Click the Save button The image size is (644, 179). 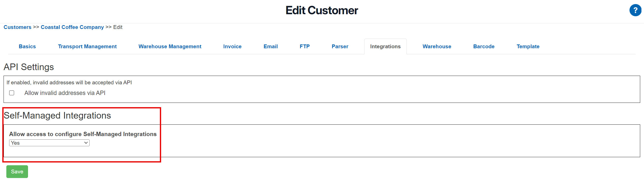click(17, 171)
